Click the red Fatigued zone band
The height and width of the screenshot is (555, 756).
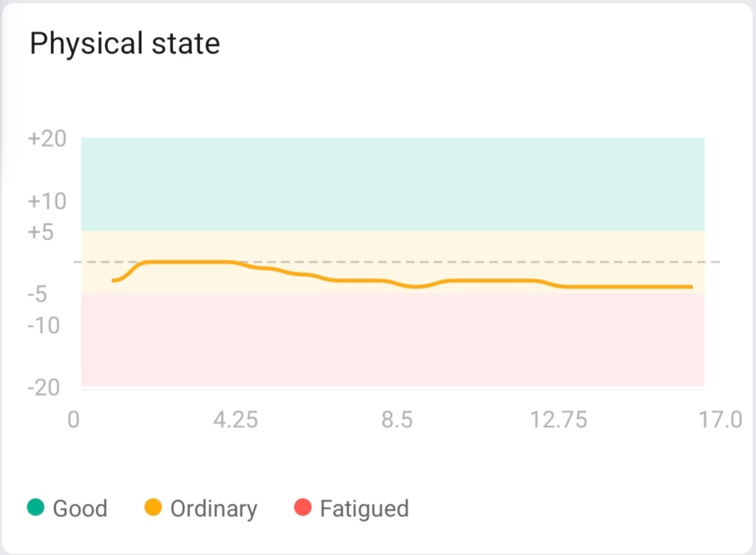pyautogui.click(x=392, y=340)
